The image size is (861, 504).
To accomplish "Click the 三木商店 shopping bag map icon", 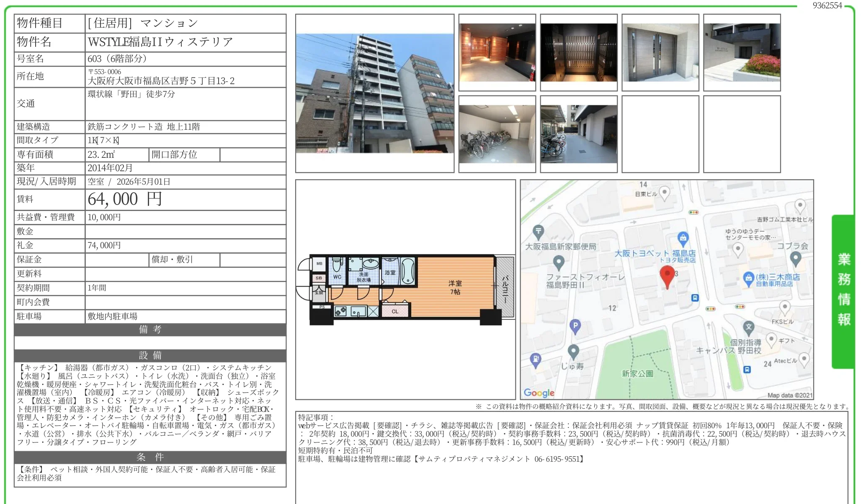I will click(748, 278).
